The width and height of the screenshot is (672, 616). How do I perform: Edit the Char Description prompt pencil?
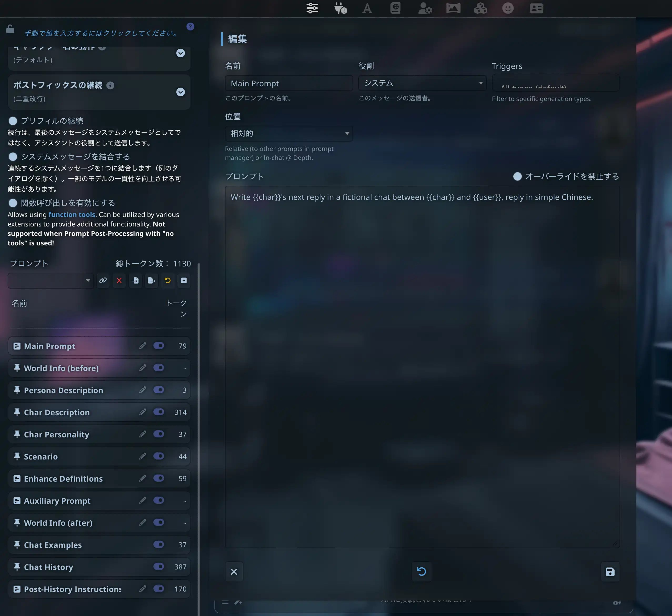(x=143, y=412)
